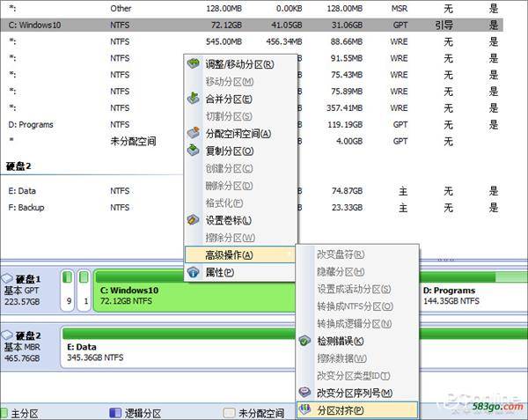Choose 合并分区(E) menu entry
Screen dimensions: 528x420
240,99
